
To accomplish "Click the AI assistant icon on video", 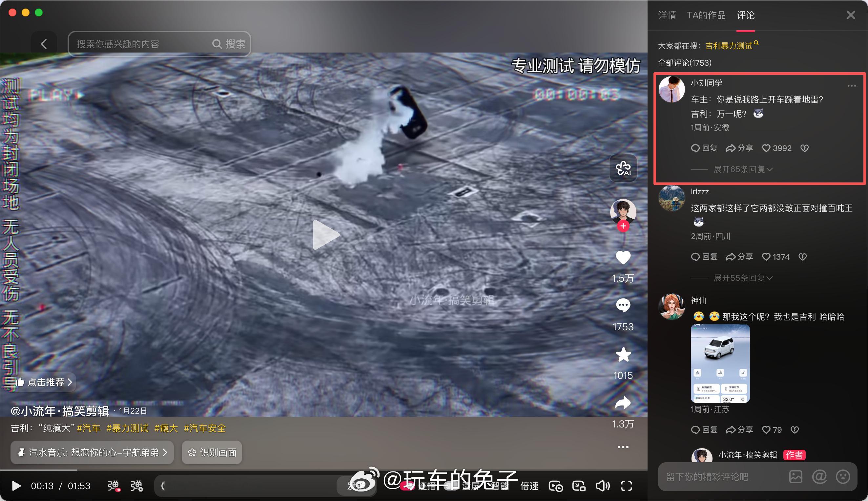I will click(x=623, y=168).
